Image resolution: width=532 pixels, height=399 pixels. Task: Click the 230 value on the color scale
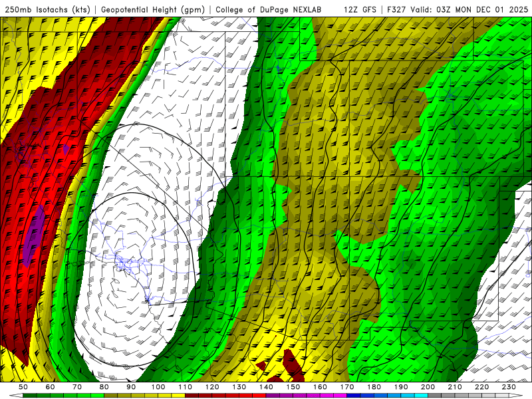pos(509,387)
